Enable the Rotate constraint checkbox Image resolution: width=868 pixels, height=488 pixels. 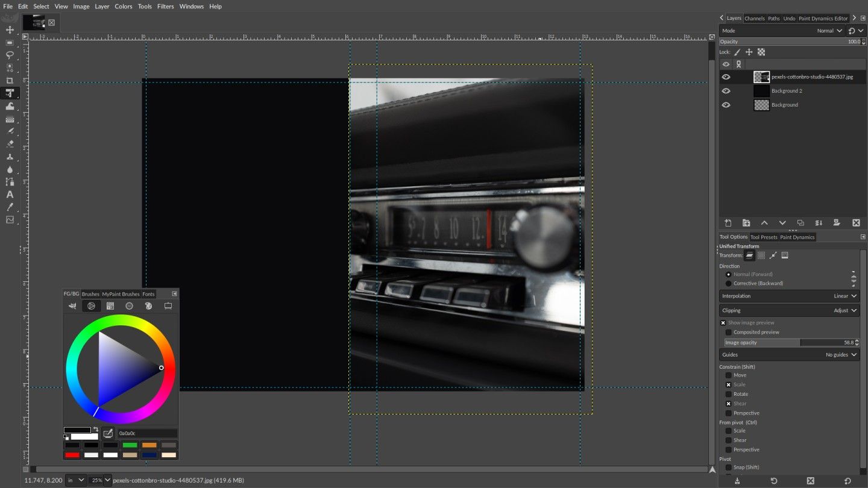click(x=728, y=394)
